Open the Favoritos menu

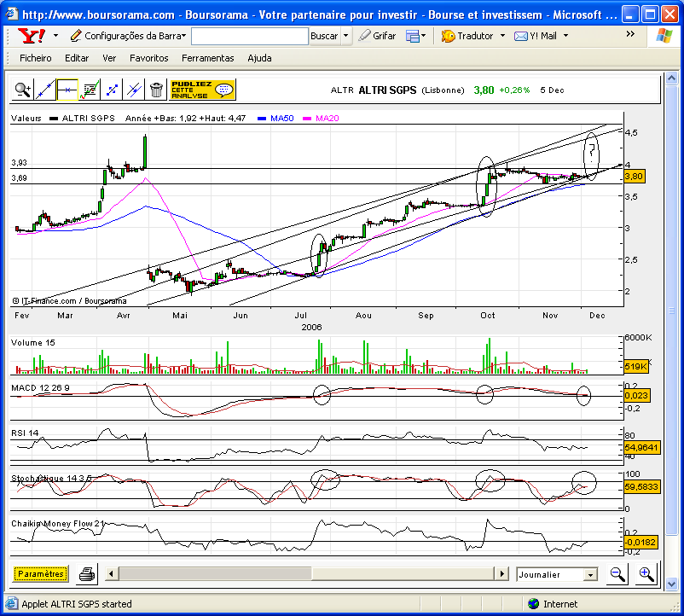click(148, 58)
